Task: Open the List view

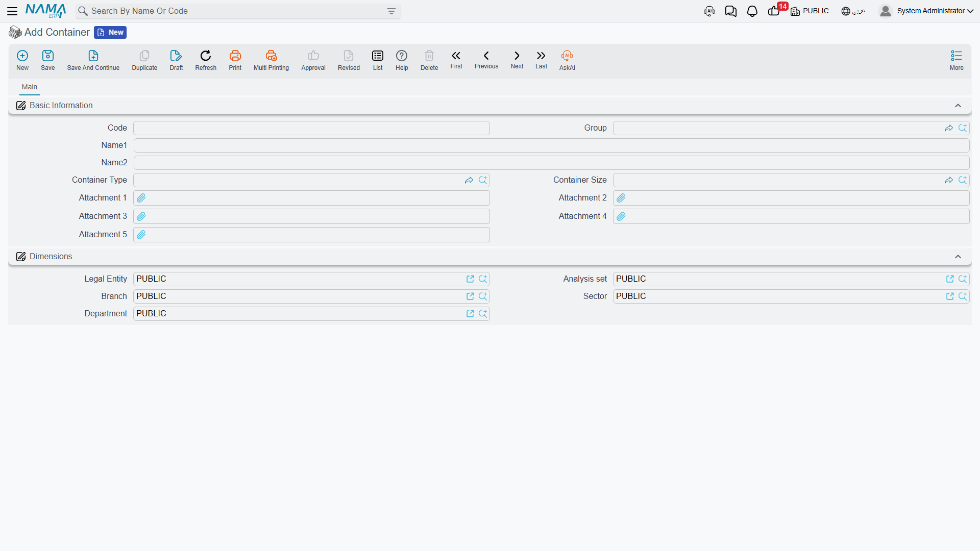Action: pyautogui.click(x=378, y=60)
